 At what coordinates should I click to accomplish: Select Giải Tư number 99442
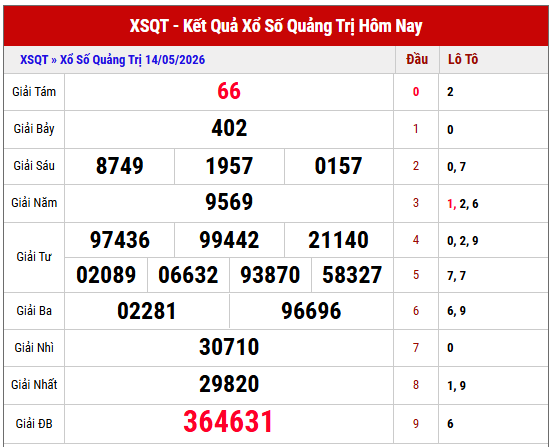[229, 240]
